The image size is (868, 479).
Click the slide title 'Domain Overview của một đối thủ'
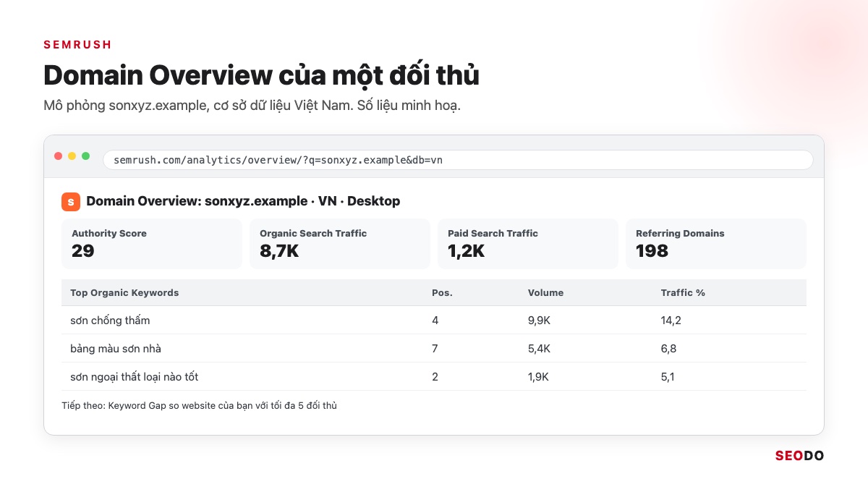pyautogui.click(x=262, y=76)
